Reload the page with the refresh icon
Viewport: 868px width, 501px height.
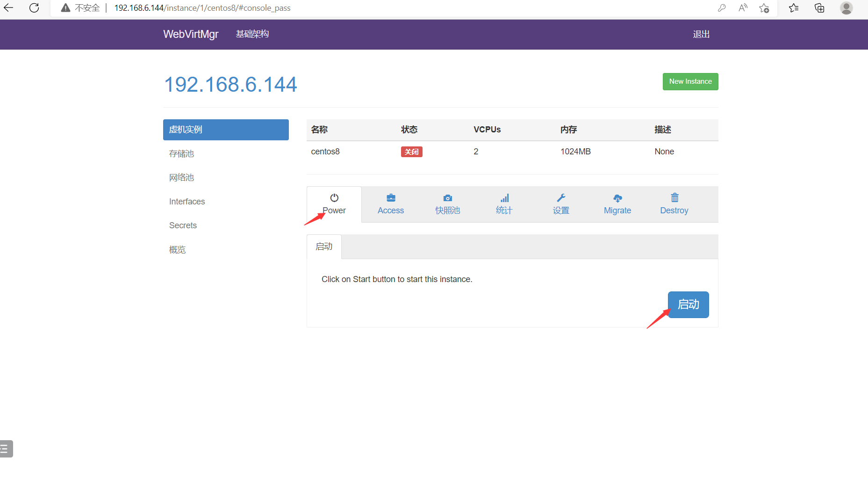click(x=34, y=8)
